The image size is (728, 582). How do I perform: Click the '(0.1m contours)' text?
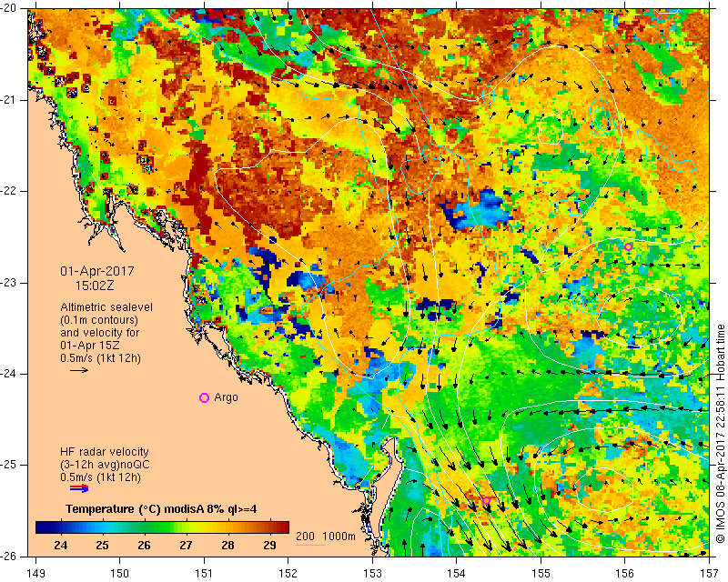coord(99,320)
